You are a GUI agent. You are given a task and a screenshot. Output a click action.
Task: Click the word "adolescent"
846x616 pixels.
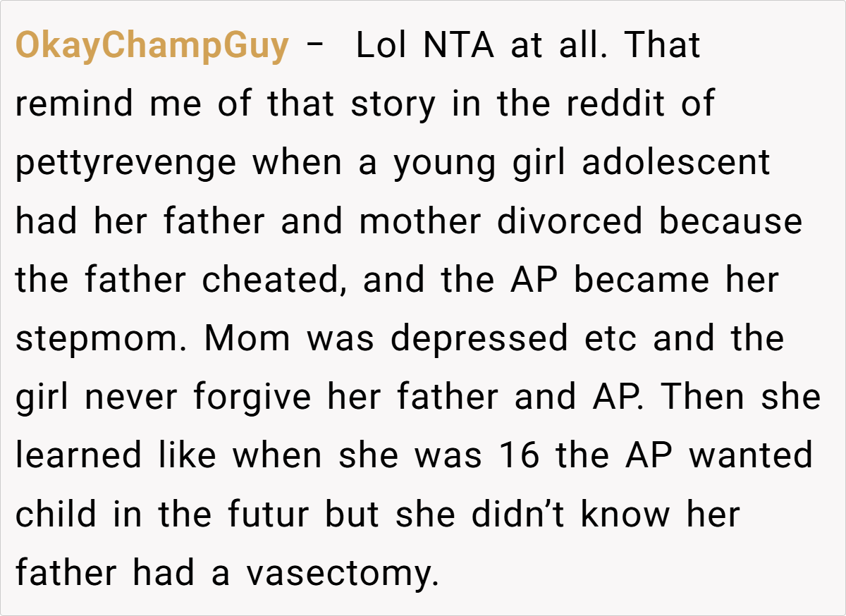pyautogui.click(x=676, y=164)
